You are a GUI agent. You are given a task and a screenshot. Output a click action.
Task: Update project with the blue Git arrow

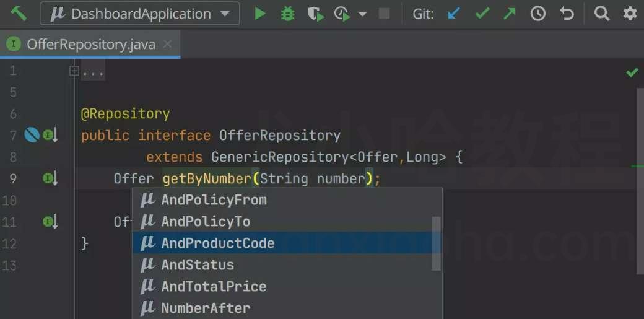[454, 14]
